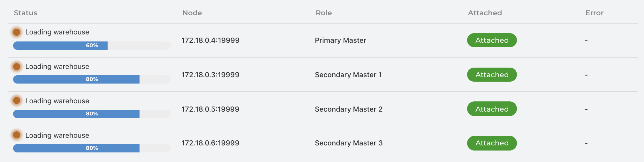Viewport: 644px width, 162px height.
Task: Click the Attached badge for Primary Master
Action: (x=492, y=40)
